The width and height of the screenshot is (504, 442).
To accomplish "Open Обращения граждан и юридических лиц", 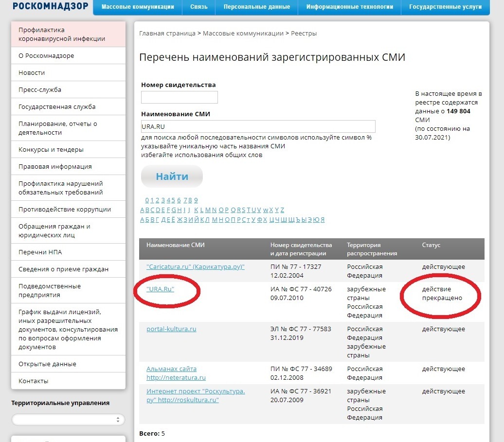I will coord(68,230).
